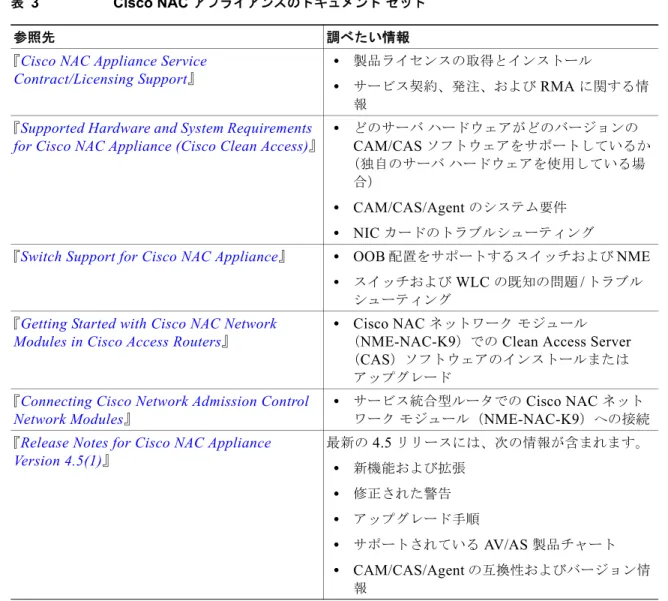Select bullet CAM/CAS/Agent の互換性およびバージョン情報
The width and height of the screenshot is (668, 601).
click(501, 579)
